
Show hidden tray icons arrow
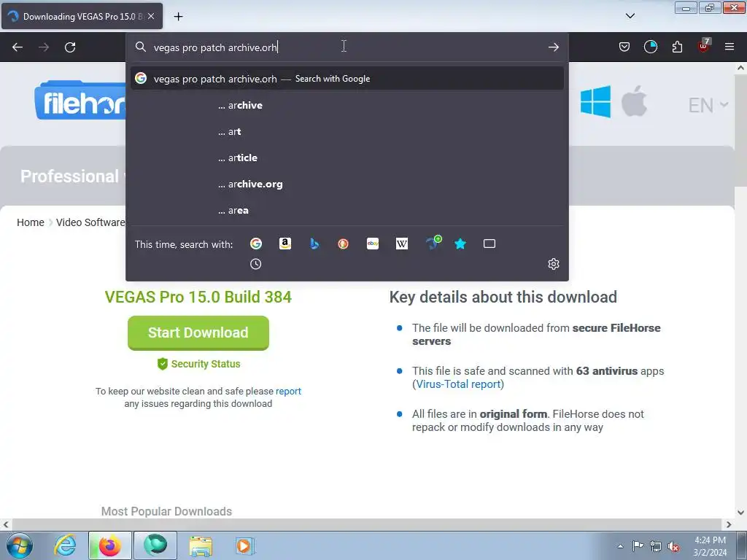click(620, 546)
